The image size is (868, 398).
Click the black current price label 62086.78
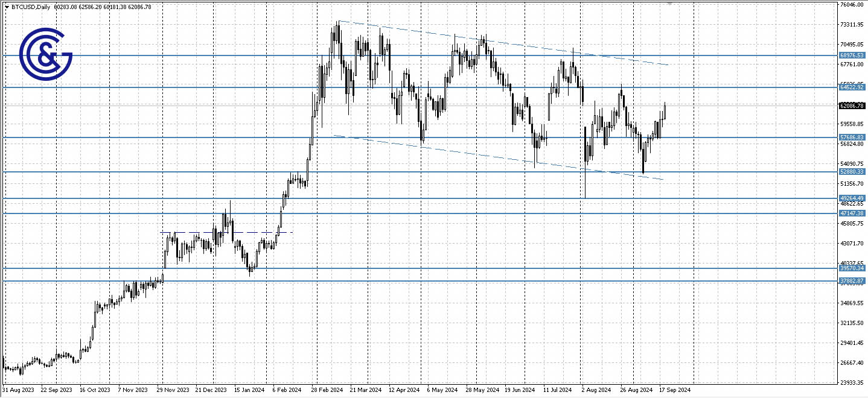(852, 106)
